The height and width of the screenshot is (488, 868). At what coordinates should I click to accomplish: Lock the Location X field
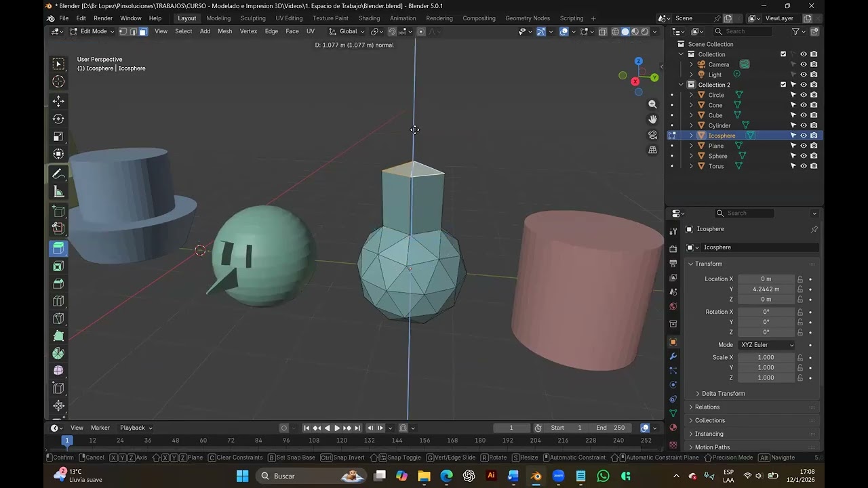tap(800, 279)
